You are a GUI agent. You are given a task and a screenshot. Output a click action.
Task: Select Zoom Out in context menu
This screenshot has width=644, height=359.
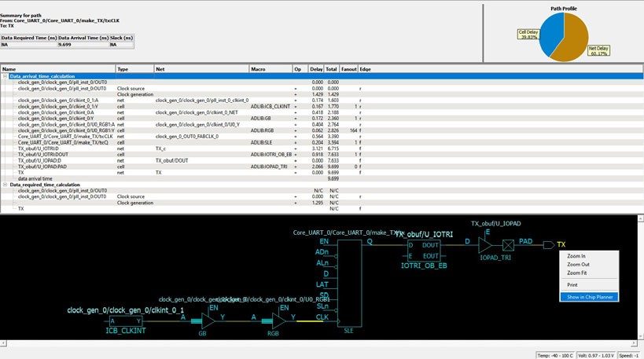pyautogui.click(x=578, y=264)
